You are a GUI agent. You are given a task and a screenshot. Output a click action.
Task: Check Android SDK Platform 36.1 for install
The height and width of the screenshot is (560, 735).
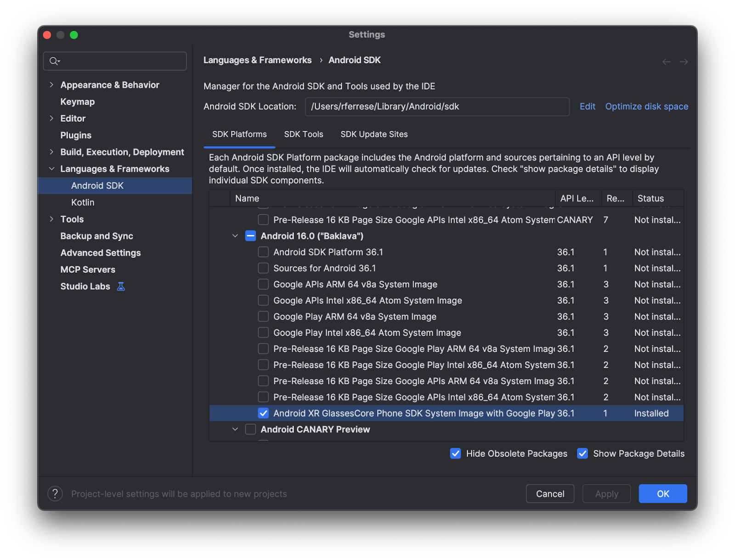point(263,252)
